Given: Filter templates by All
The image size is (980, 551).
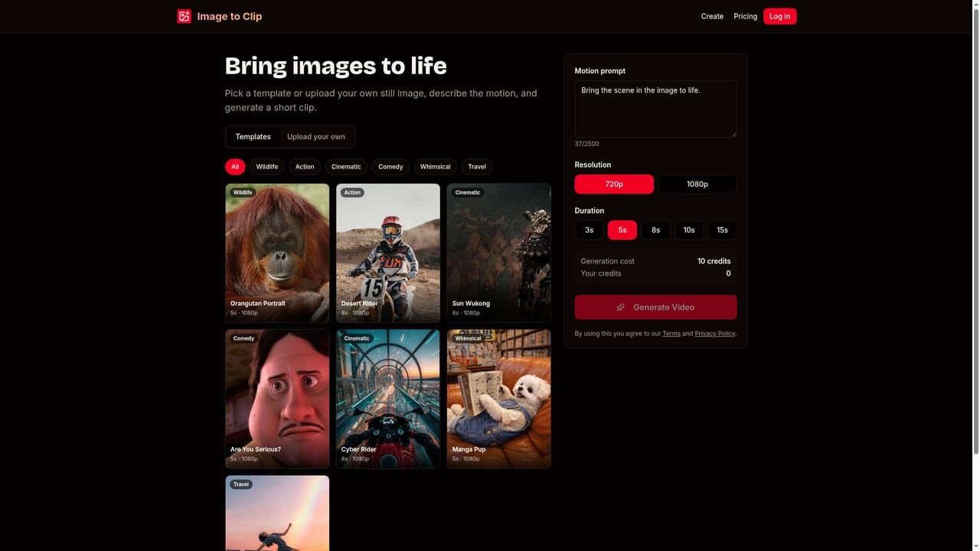Looking at the screenshot, I should (235, 167).
